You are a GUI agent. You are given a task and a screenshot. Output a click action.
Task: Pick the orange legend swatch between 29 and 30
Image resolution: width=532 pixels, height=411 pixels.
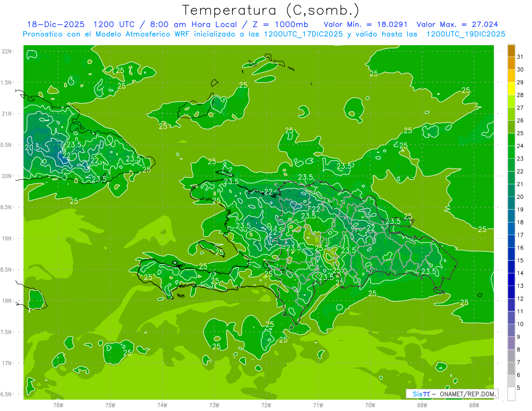[x=511, y=76]
